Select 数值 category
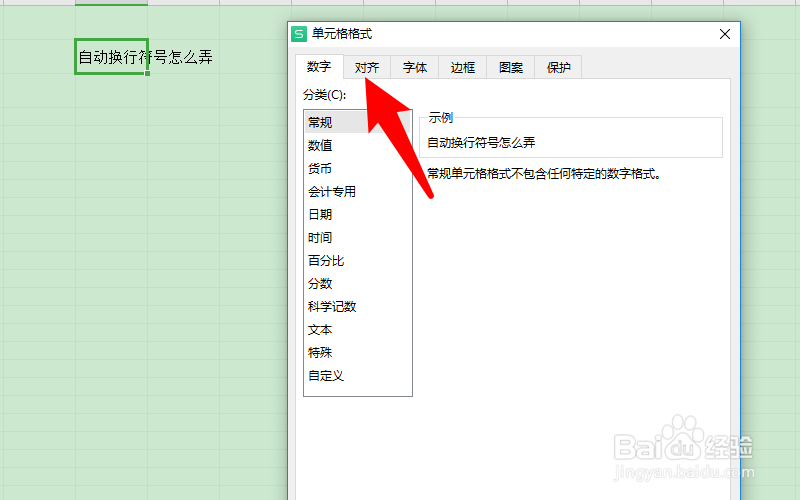800x500 pixels. click(357, 145)
